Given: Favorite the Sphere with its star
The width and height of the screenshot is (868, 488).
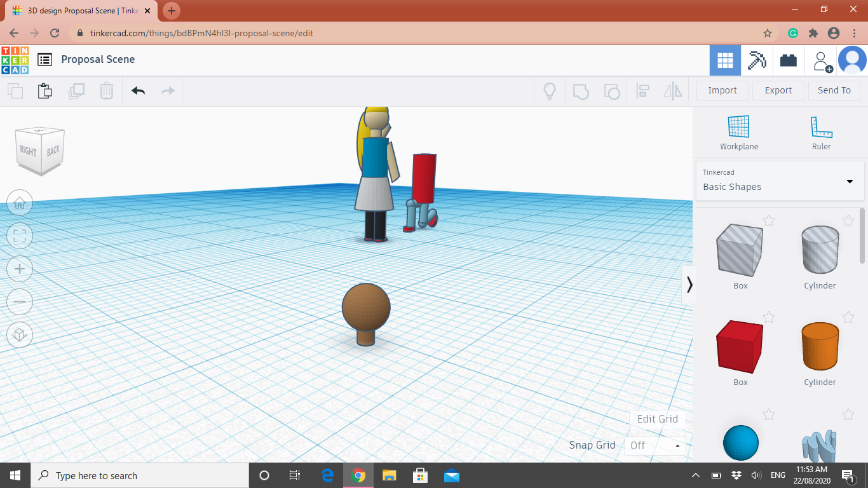Looking at the screenshot, I should pyautogui.click(x=769, y=414).
